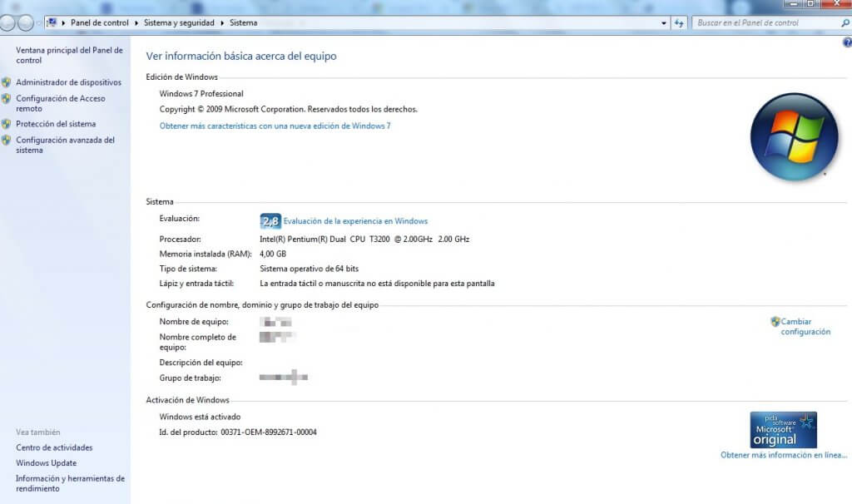This screenshot has height=504, width=852.
Task: Click Obtener más características con nueva edición link
Action: pos(275,126)
